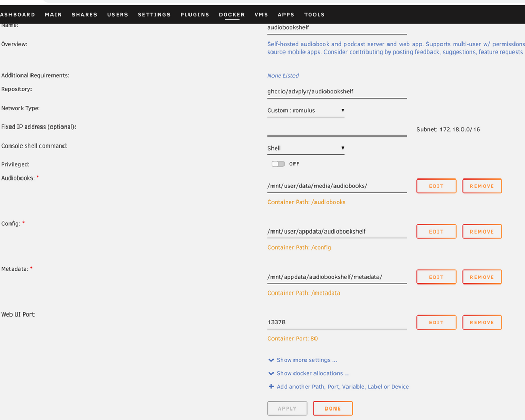Select the Docker tab
This screenshot has width=525, height=420.
[232, 15]
